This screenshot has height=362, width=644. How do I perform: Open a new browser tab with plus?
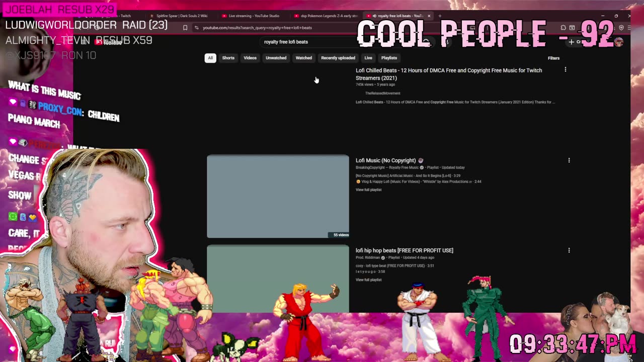pyautogui.click(x=440, y=16)
